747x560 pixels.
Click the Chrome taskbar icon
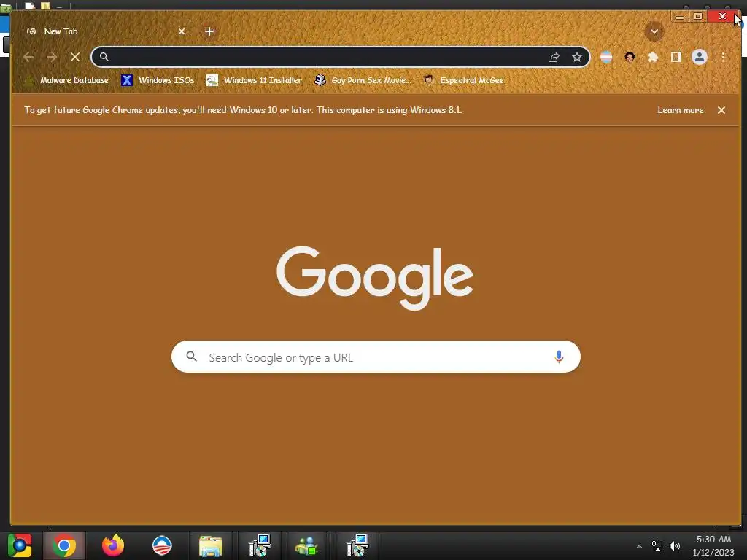(64, 545)
